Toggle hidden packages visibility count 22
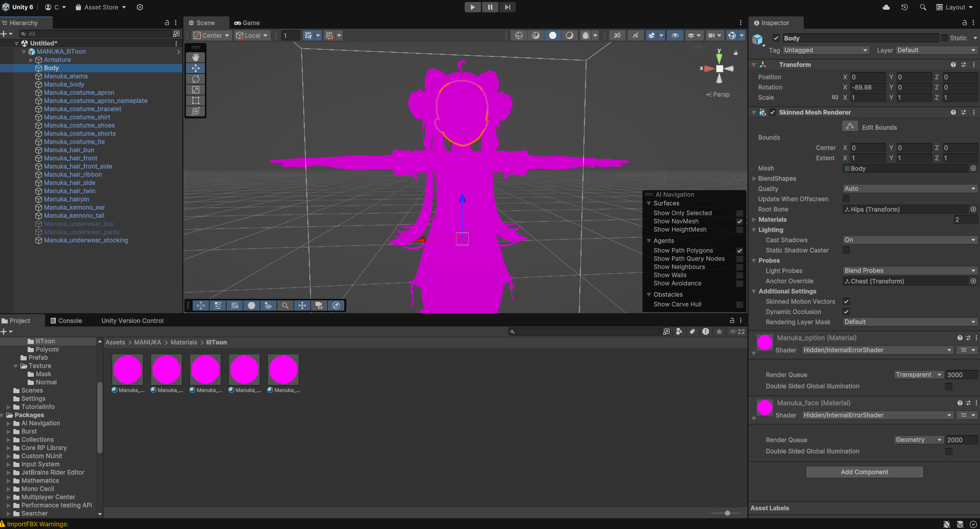The image size is (980, 529). tap(737, 332)
